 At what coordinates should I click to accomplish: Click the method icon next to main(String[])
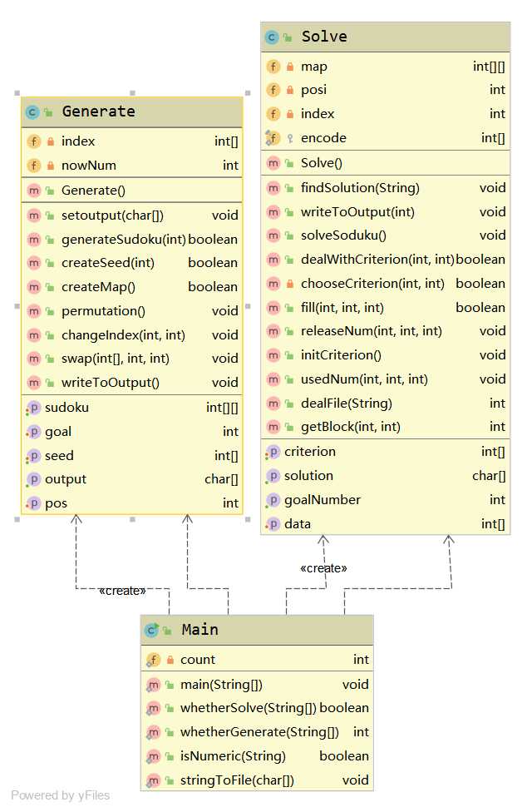pos(153,686)
